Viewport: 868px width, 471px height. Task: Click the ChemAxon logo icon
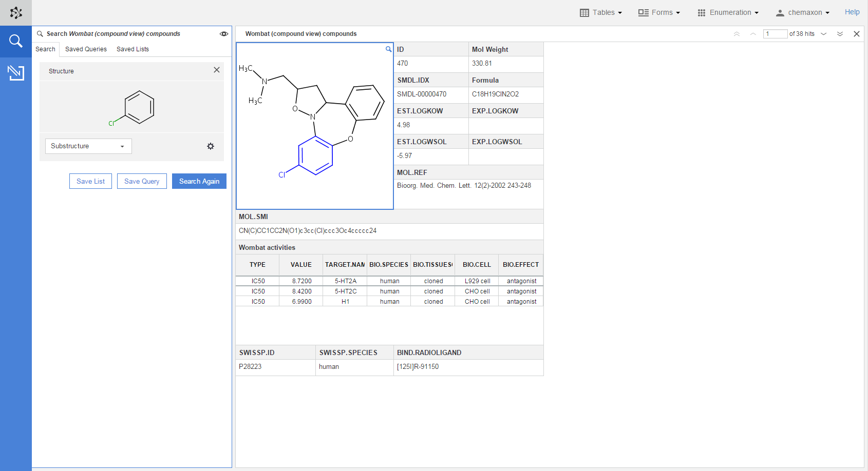(x=16, y=13)
